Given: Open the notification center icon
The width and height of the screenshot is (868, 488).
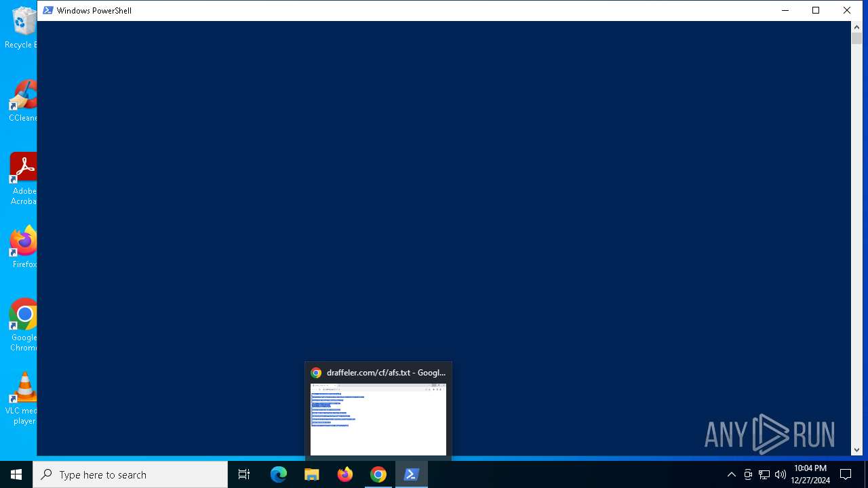Looking at the screenshot, I should 846,474.
